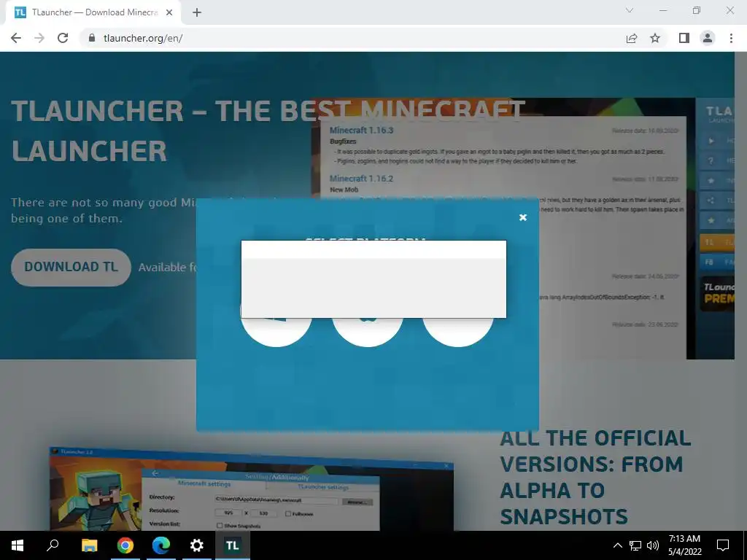Close the TLauncher browser tab

[x=169, y=12]
